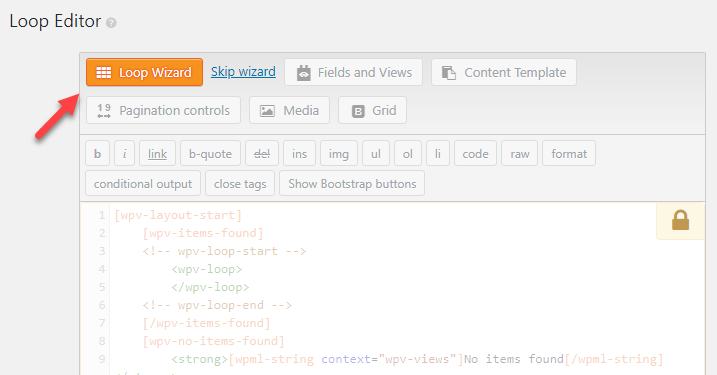Click the padlock icon in editor

(x=680, y=220)
